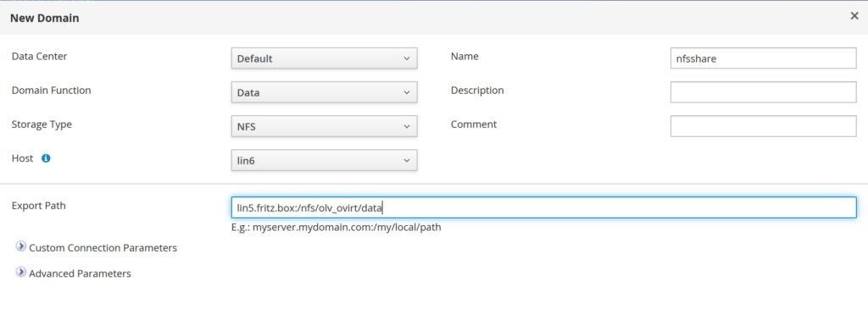The image size is (868, 314).
Task: Click the Advanced Parameters label text
Action: (80, 273)
